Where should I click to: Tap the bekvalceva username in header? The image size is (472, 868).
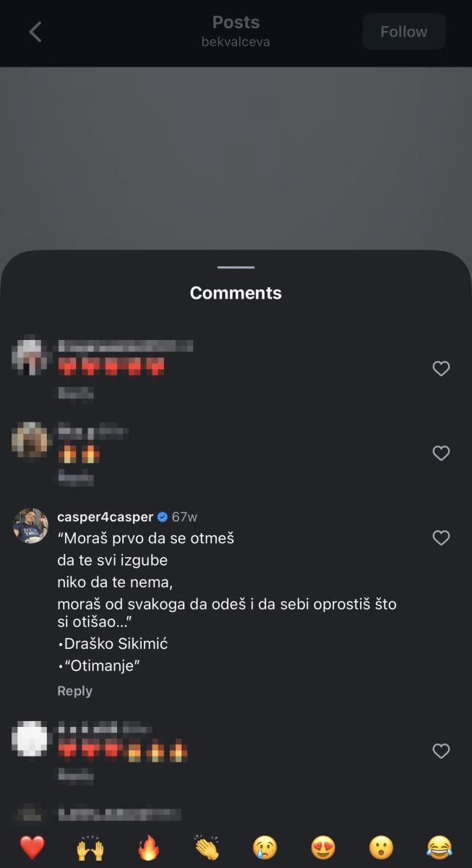236,42
